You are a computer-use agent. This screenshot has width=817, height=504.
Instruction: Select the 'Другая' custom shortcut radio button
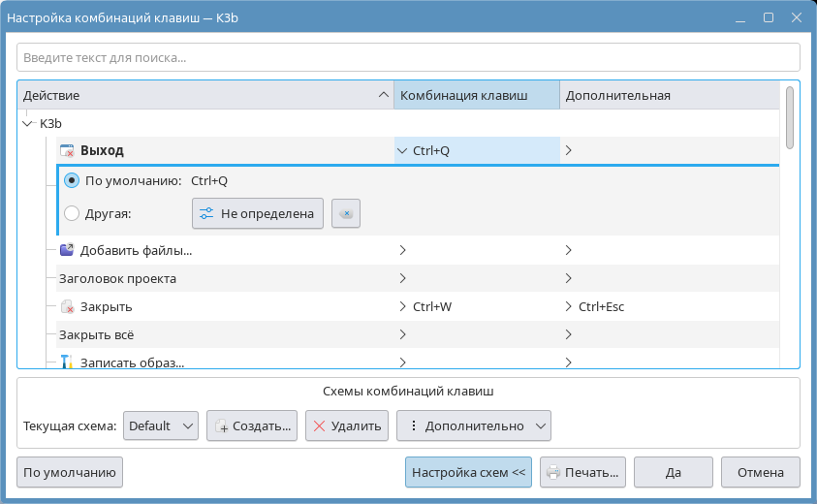pos(72,214)
